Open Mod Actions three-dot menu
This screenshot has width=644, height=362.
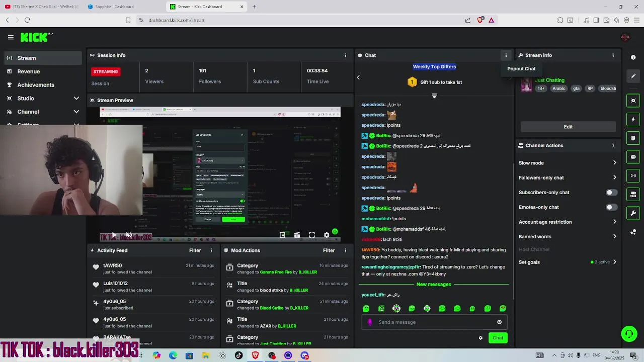[x=345, y=250]
